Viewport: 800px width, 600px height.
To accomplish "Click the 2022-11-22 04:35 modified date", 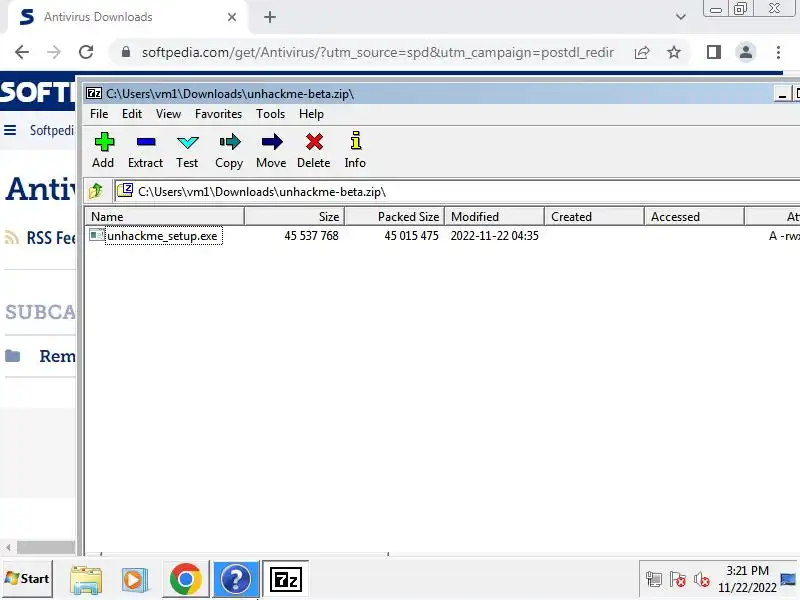I will point(494,236).
